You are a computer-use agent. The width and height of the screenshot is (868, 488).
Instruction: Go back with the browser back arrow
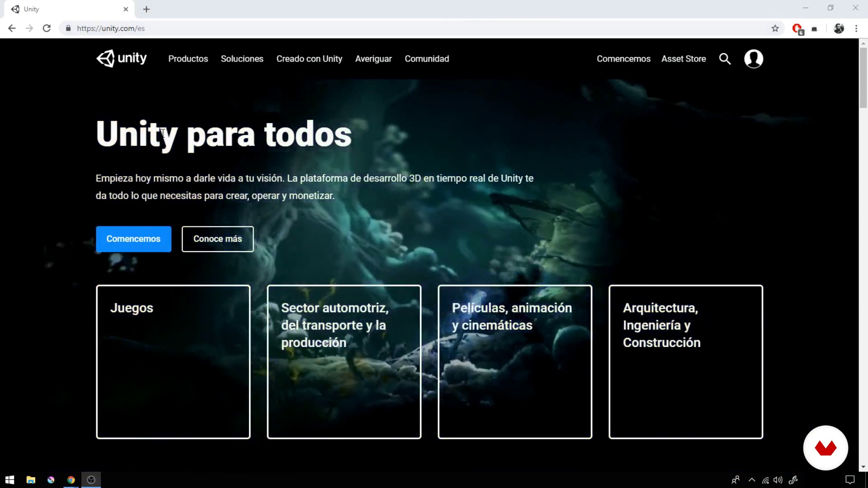pyautogui.click(x=12, y=28)
